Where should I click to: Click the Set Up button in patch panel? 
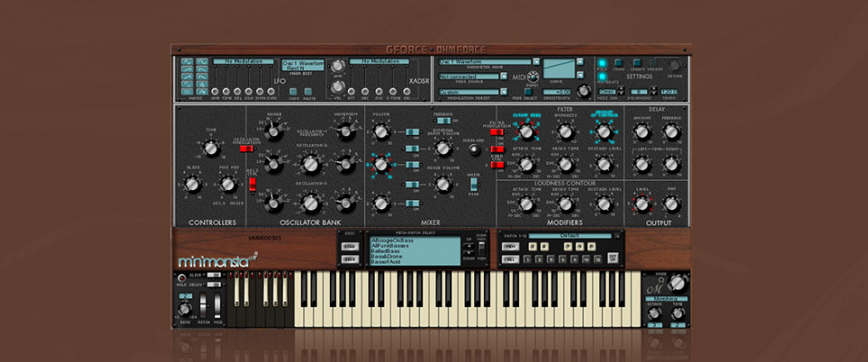(612, 258)
